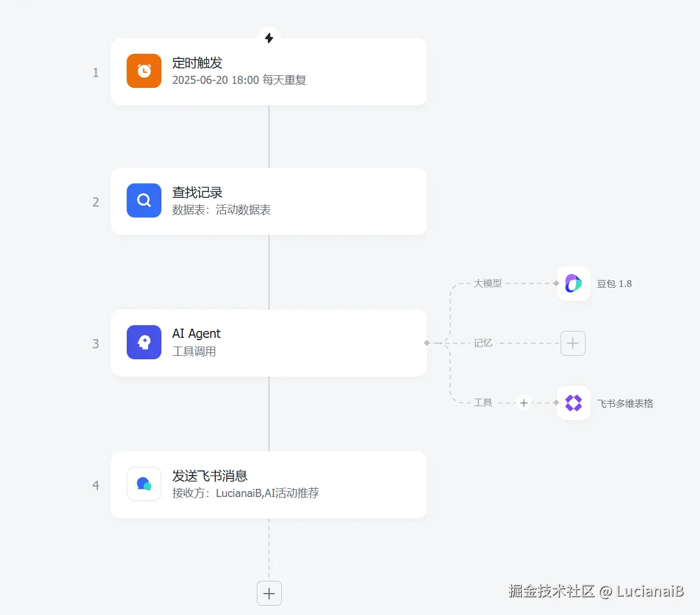700x615 pixels.
Task: Click the 记忆 branch label
Action: [x=482, y=343]
